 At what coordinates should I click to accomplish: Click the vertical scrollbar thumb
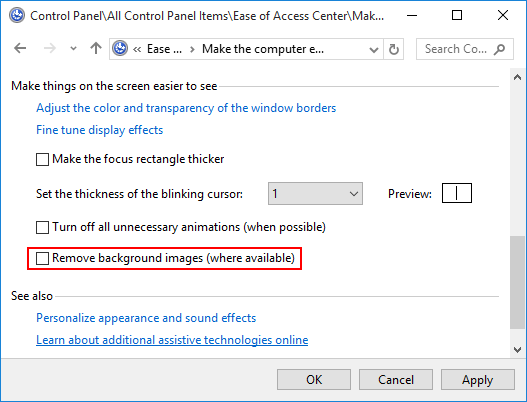click(x=517, y=282)
